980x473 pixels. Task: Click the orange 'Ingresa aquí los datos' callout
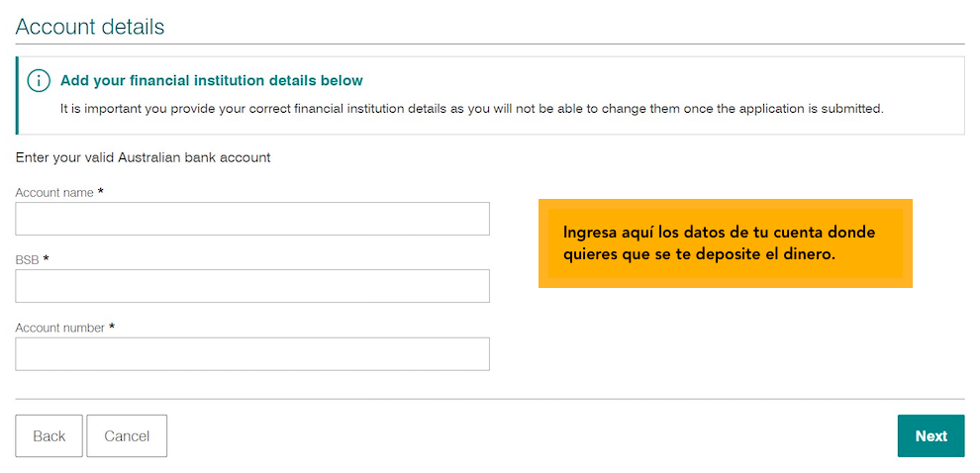[725, 243]
